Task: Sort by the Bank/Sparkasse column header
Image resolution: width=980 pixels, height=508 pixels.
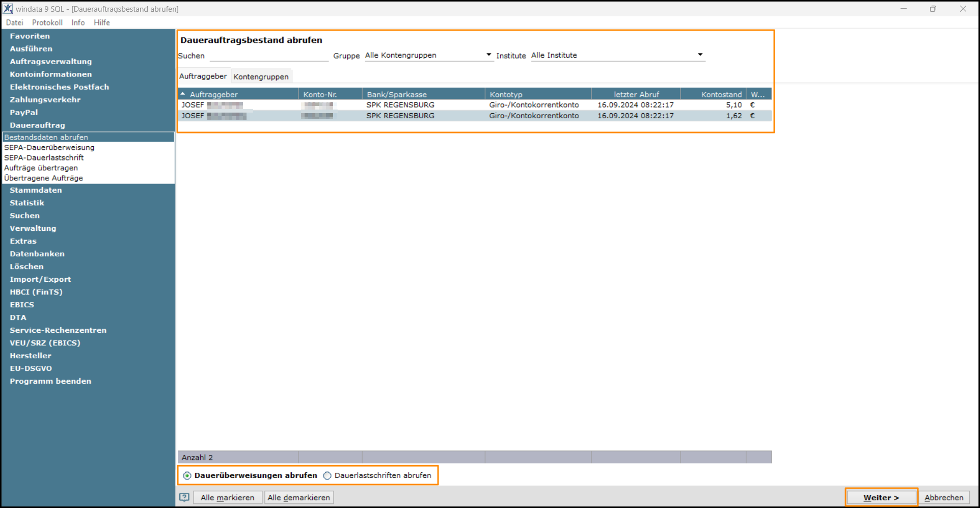Action: coord(423,94)
